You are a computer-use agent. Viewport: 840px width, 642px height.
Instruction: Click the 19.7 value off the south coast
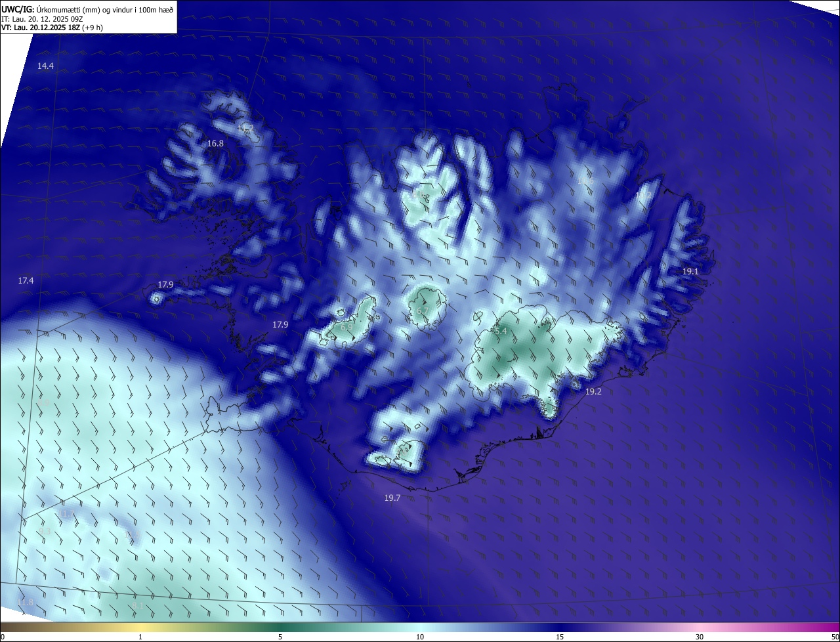[392, 498]
